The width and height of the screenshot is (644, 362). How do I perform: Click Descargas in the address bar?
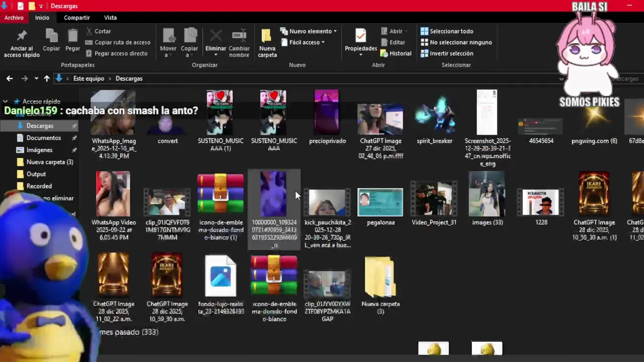129,78
